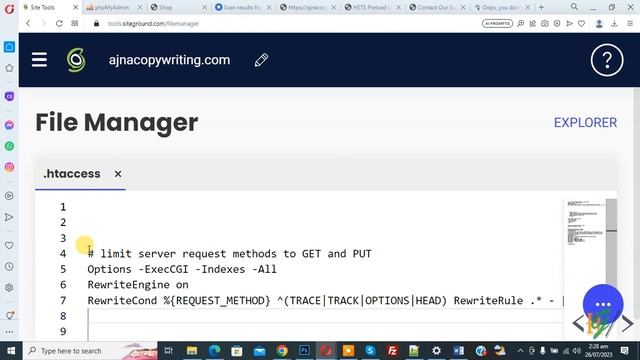Open Messenger in the Opera sidebar
This screenshot has width=640, height=360.
[9, 125]
